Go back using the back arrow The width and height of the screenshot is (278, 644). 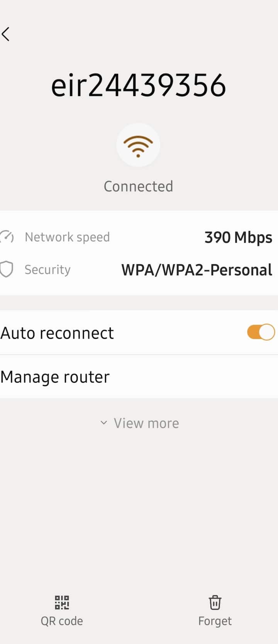coord(5,34)
